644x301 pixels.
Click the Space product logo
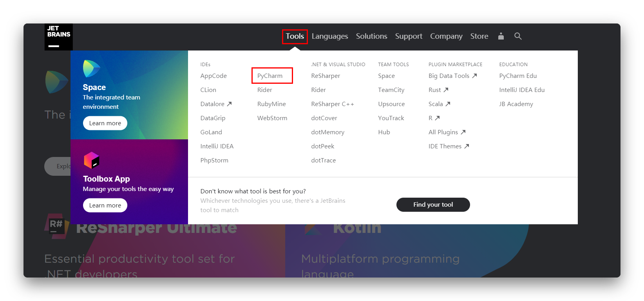[91, 69]
